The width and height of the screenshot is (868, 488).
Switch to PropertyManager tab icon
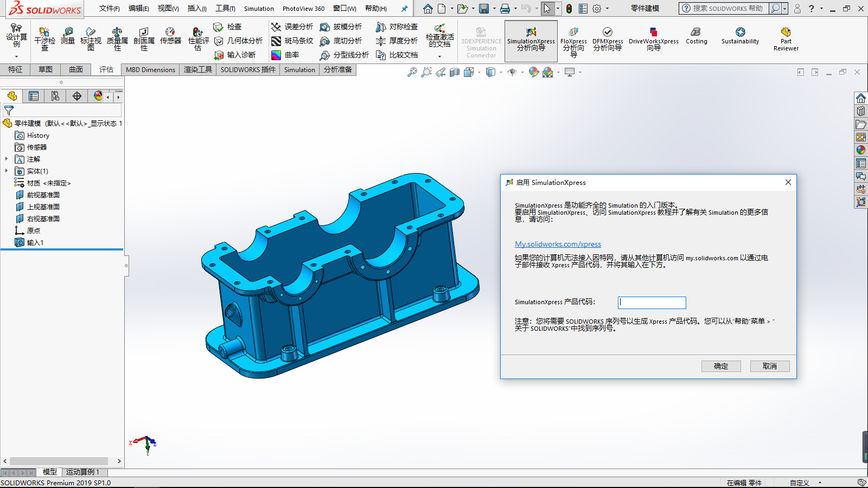34,96
